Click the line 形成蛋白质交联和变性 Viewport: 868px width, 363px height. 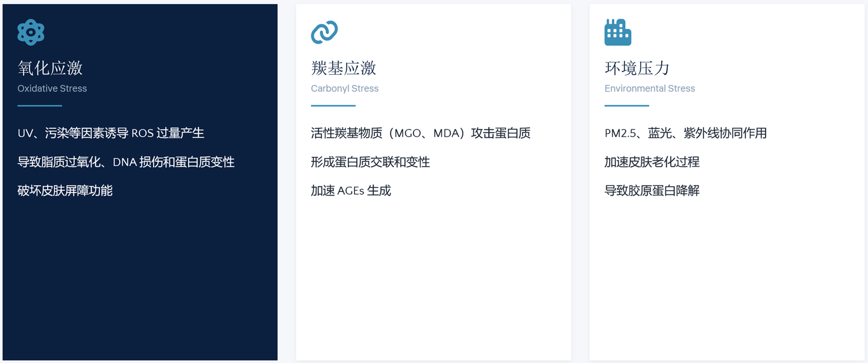[371, 162]
